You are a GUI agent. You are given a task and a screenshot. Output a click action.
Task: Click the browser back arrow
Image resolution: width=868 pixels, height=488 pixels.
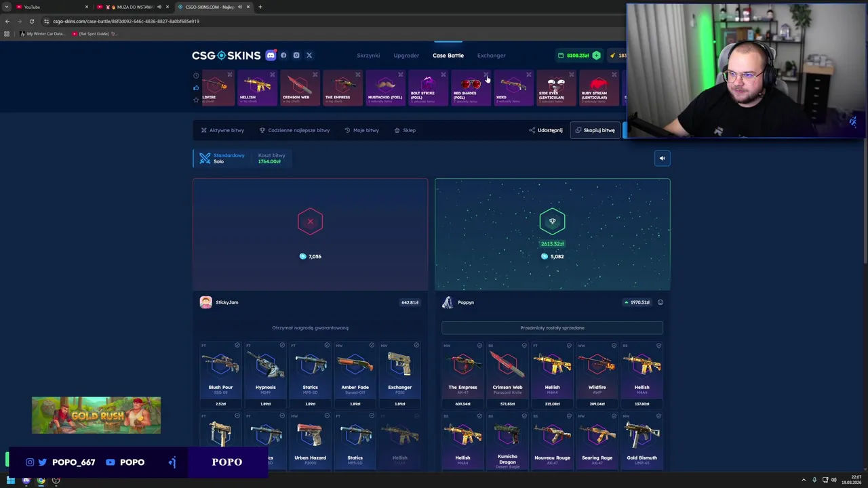click(x=7, y=21)
